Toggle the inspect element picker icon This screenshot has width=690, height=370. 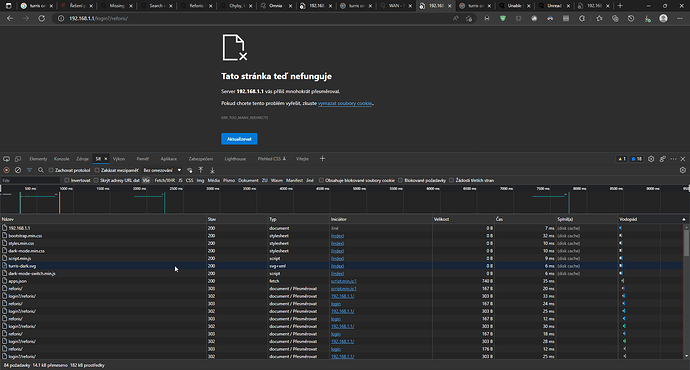pos(7,159)
